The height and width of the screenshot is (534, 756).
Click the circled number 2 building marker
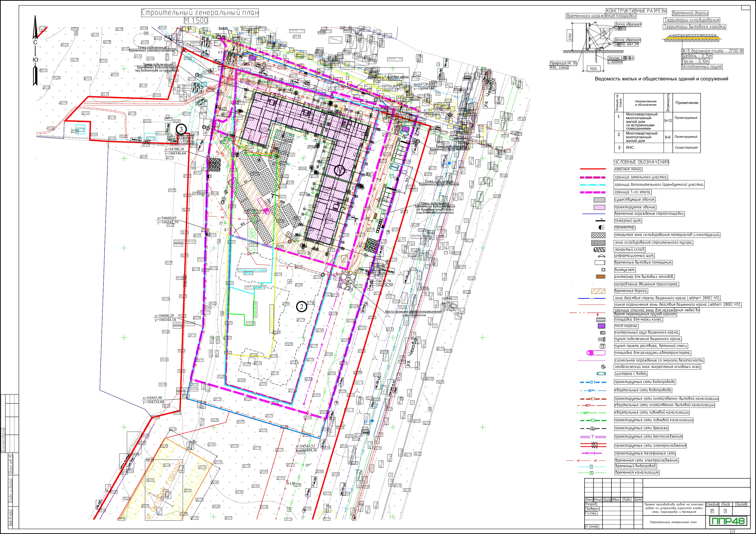[302, 307]
